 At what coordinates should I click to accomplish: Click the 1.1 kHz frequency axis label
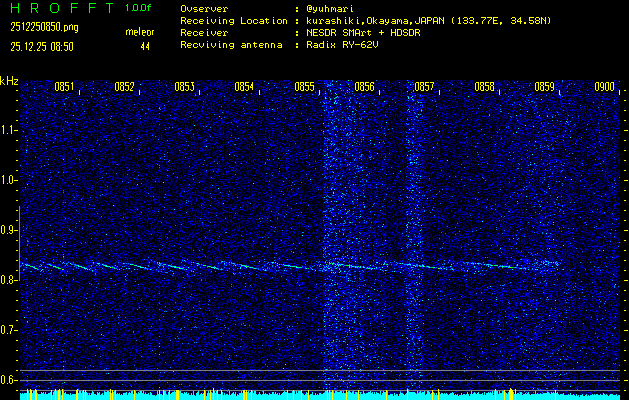[9, 130]
